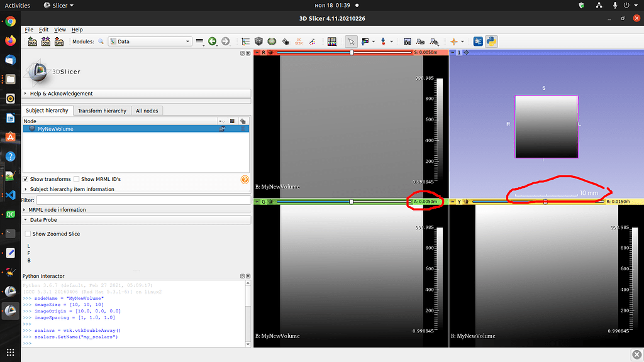
Task: Click the Save Data icon on toolbar
Action: click(x=58, y=41)
